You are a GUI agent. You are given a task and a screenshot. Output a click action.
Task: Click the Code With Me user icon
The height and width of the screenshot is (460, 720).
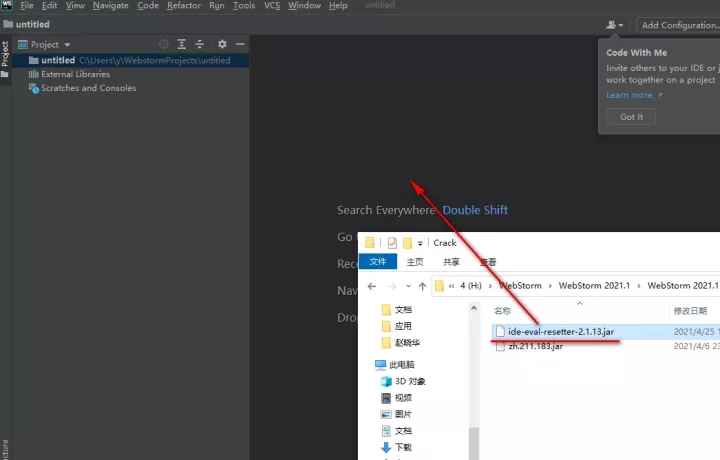tap(614, 25)
